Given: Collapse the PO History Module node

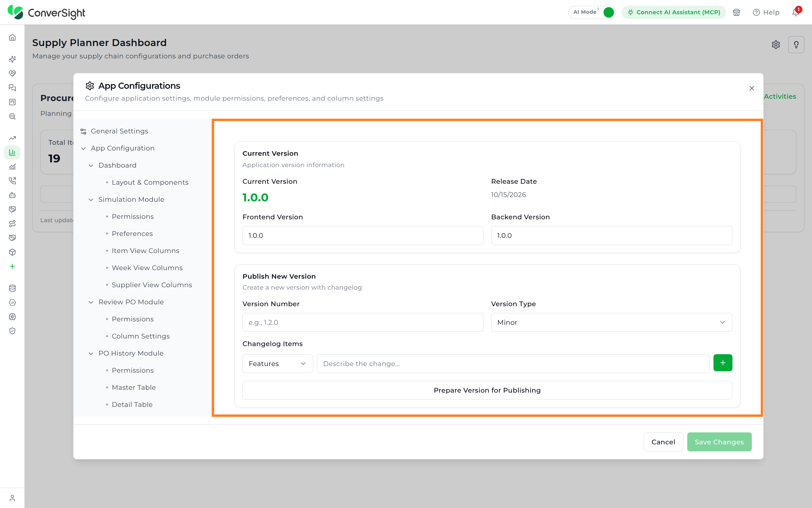Looking at the screenshot, I should (91, 353).
